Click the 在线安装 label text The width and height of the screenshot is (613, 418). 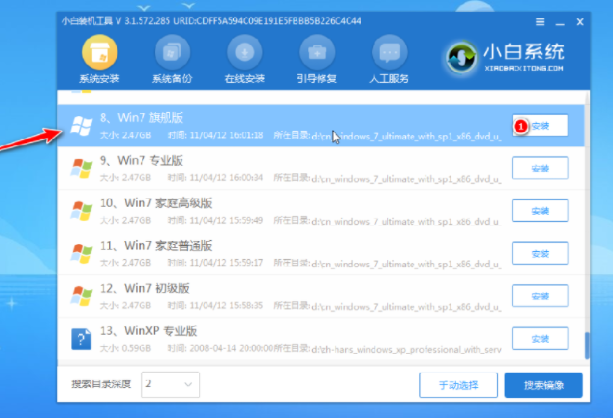pos(245,79)
